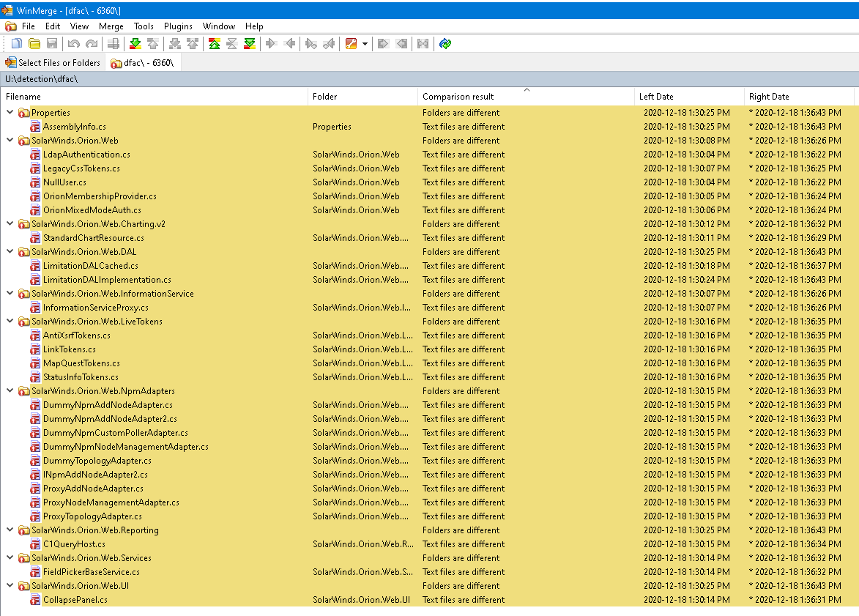Open the Options wrench icon
Viewport: 859px width, 616px height.
pyautogui.click(x=351, y=44)
